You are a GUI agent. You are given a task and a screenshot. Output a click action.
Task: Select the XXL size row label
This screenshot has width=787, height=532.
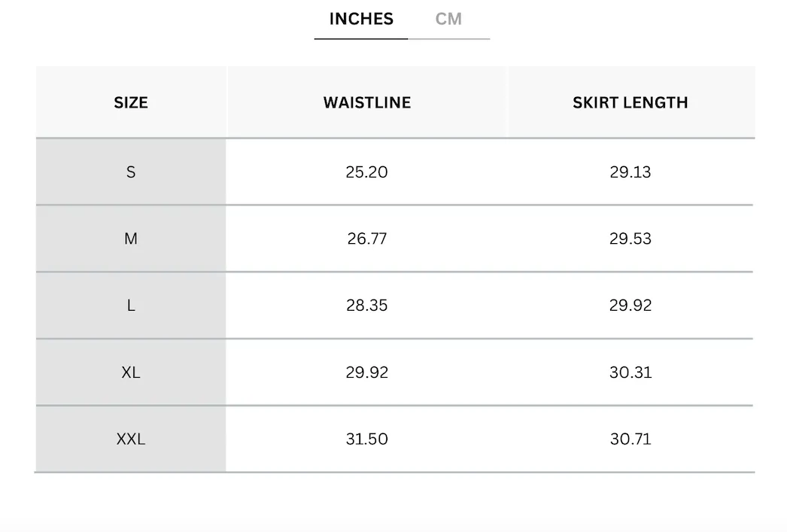click(131, 439)
